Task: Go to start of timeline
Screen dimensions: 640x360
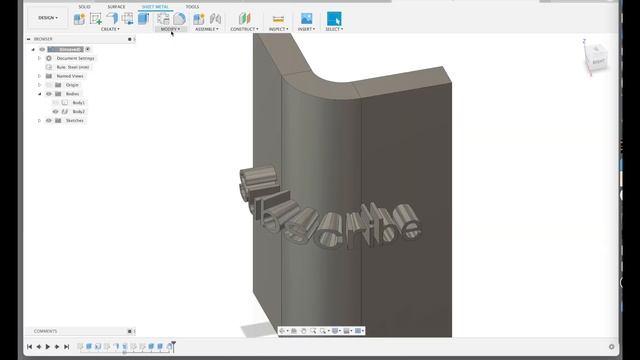Action: click(29, 347)
